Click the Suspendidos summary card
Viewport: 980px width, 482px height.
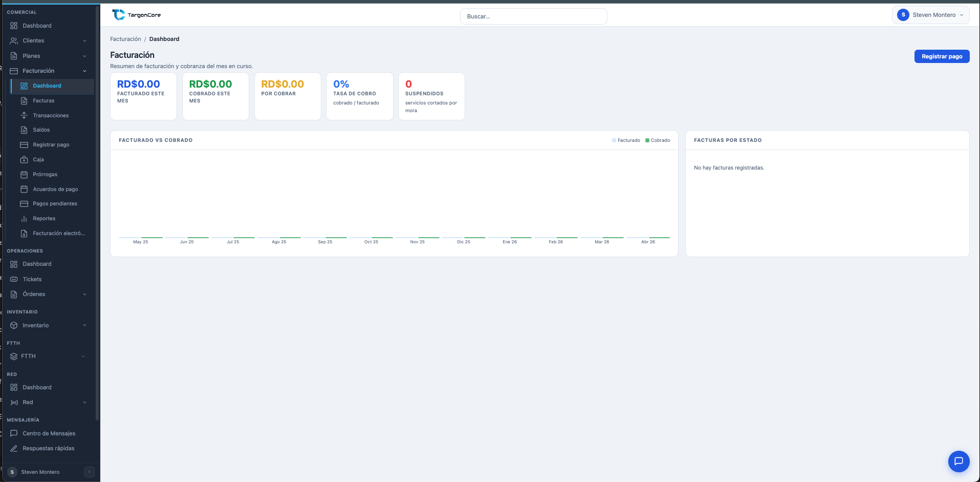click(x=431, y=96)
